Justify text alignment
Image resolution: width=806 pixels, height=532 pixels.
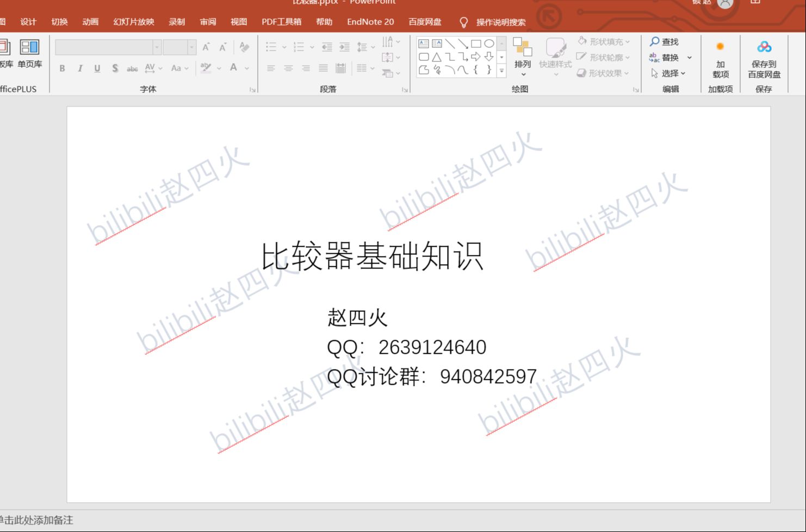coord(323,68)
